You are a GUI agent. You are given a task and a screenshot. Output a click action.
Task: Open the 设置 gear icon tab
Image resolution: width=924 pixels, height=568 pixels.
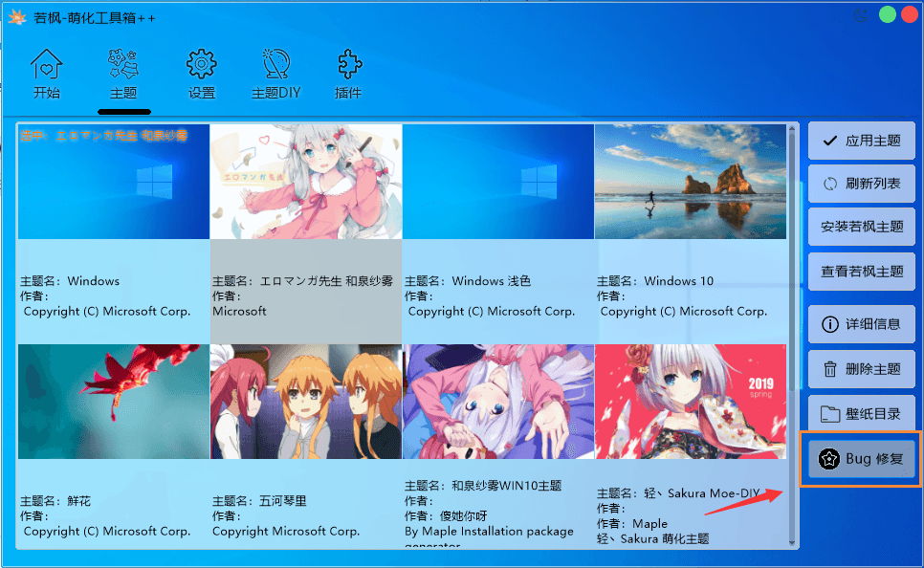pyautogui.click(x=202, y=64)
